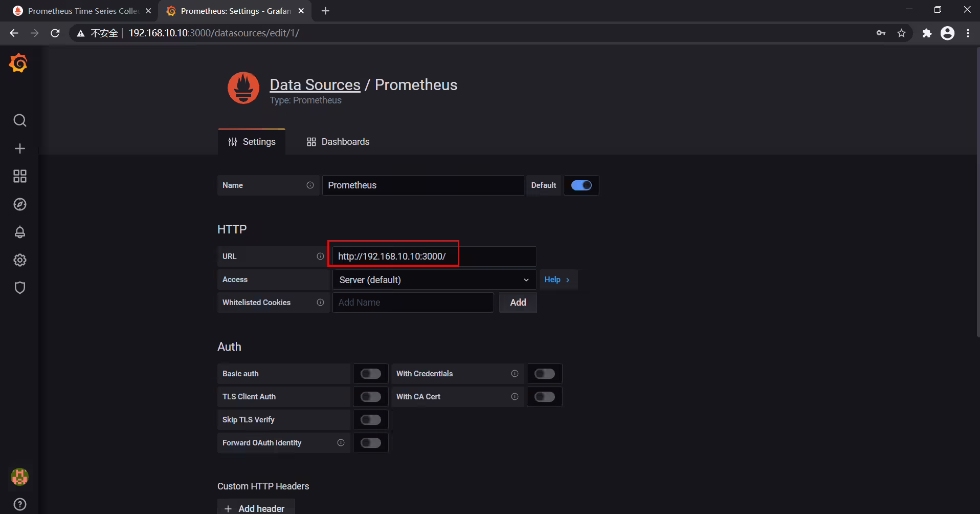Enable the Skip TLS Verify switch
Image resolution: width=980 pixels, height=514 pixels.
coord(371,420)
